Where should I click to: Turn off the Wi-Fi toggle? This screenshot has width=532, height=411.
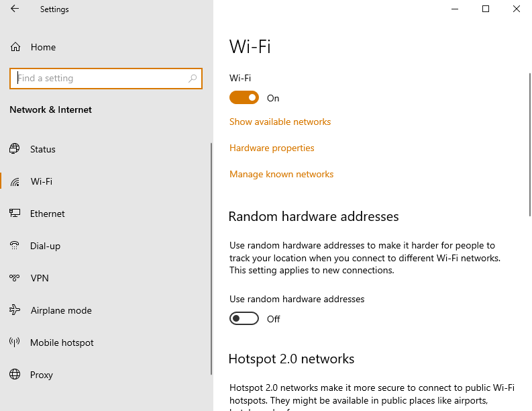(x=244, y=98)
